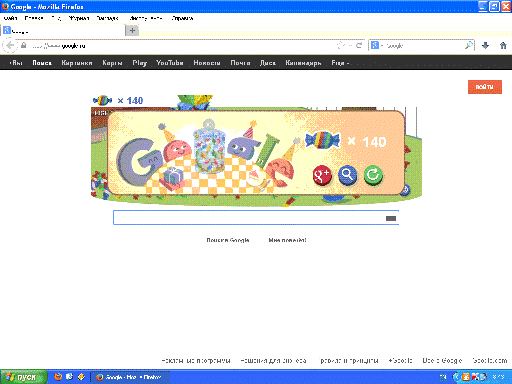Click the candy jar in the doodle
Viewport: 512px width, 384px height.
tap(209, 147)
